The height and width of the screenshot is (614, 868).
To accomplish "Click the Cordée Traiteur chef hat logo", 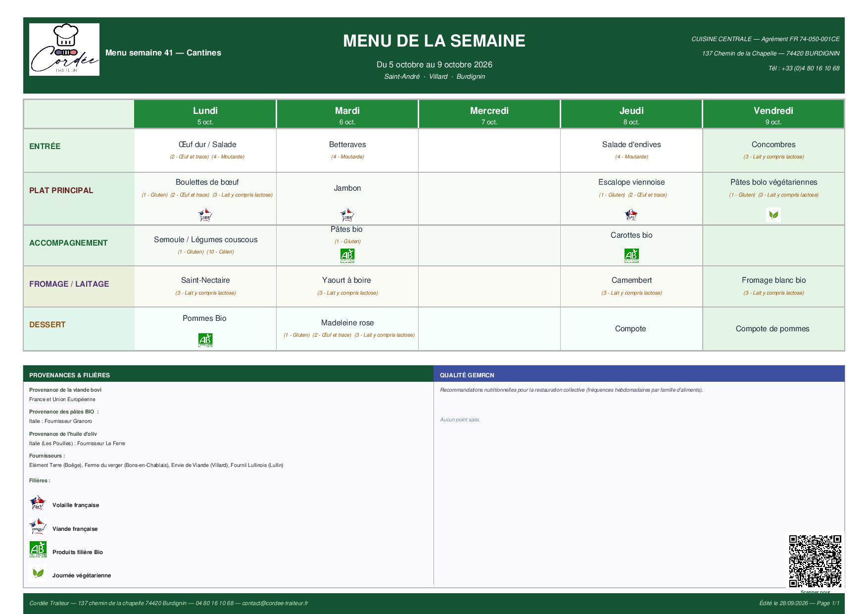I will pyautogui.click(x=64, y=50).
